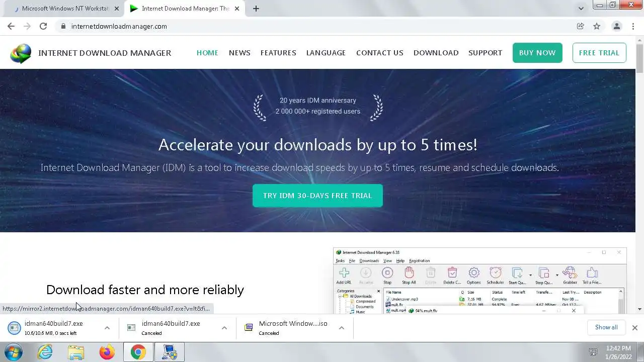Reload the page with the refresh icon
644x362 pixels.
[43, 26]
